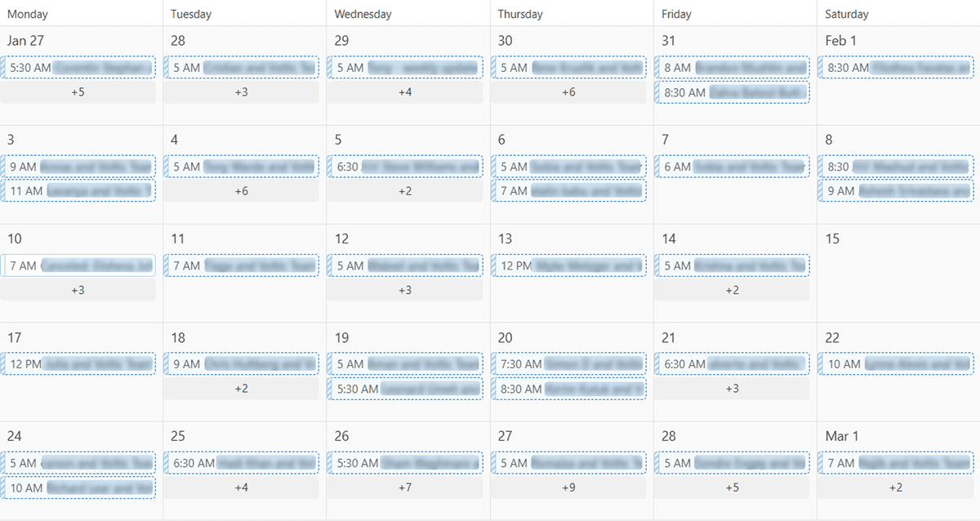
Task: Click the 12 PM event on February 13
Action: click(x=568, y=265)
